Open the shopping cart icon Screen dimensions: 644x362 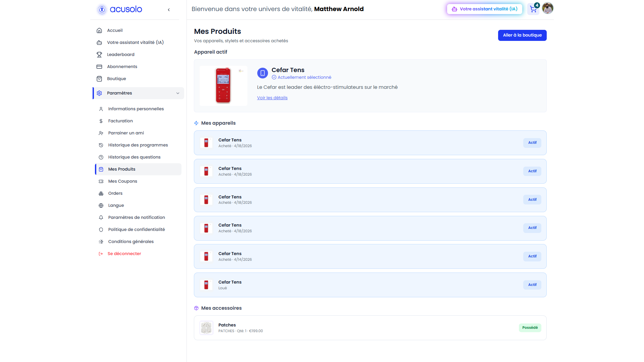click(533, 9)
